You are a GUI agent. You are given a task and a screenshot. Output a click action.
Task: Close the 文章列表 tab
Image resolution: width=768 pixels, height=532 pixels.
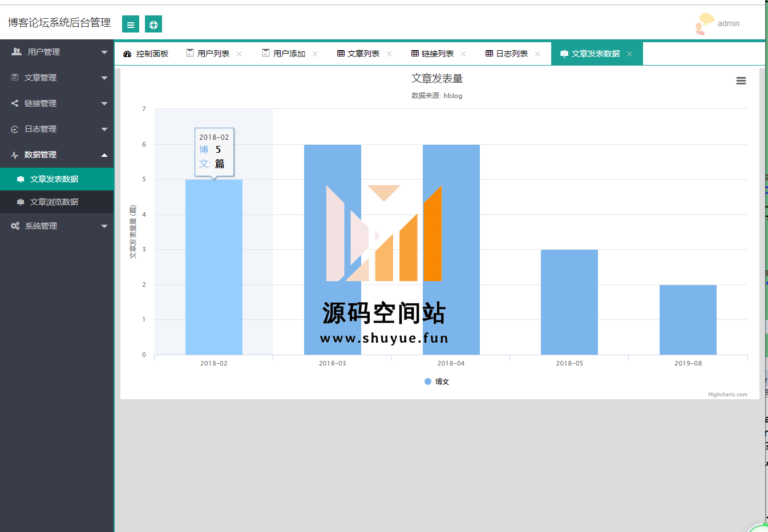389,54
